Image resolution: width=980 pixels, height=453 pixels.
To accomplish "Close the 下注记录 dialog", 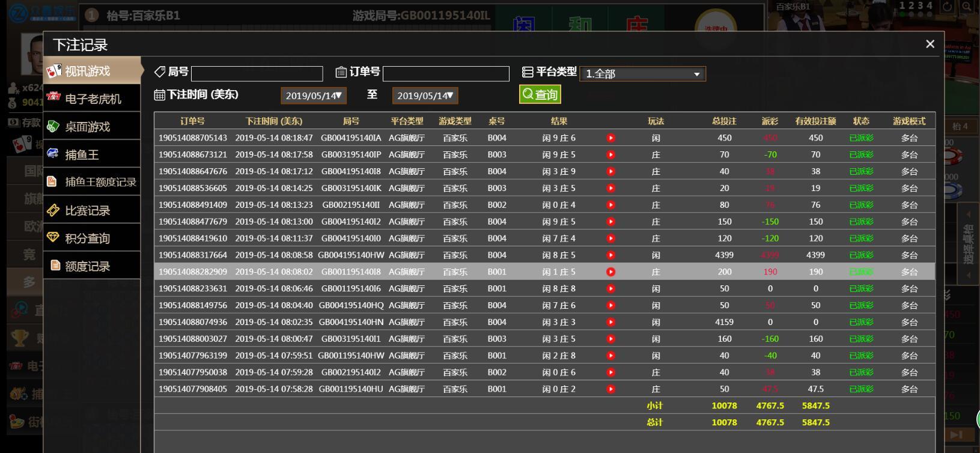I will coord(930,44).
